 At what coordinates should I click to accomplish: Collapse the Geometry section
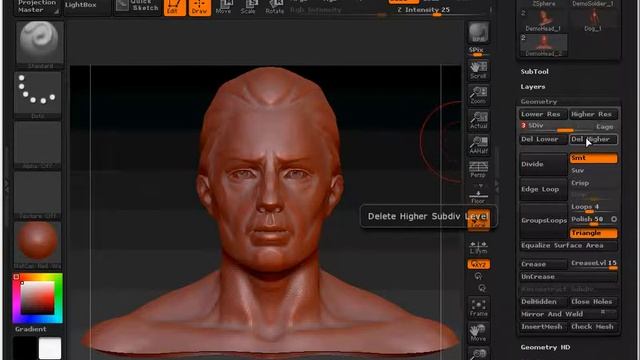pyautogui.click(x=539, y=101)
